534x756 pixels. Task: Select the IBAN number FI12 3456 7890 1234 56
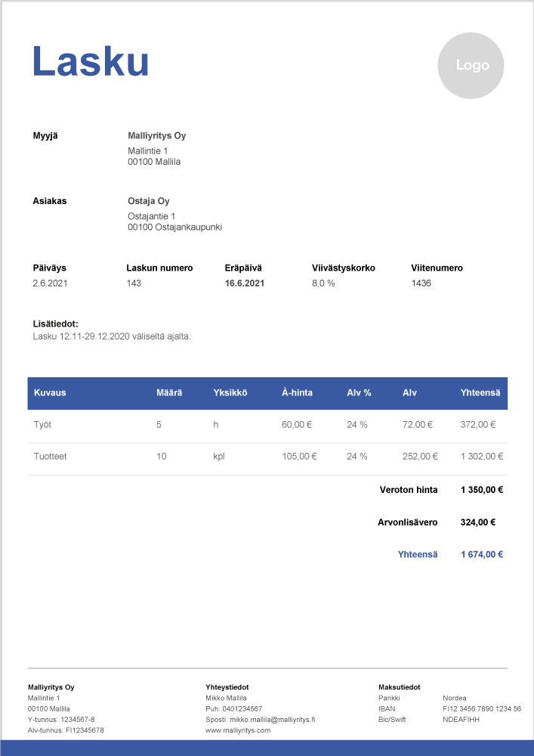pyautogui.click(x=481, y=709)
